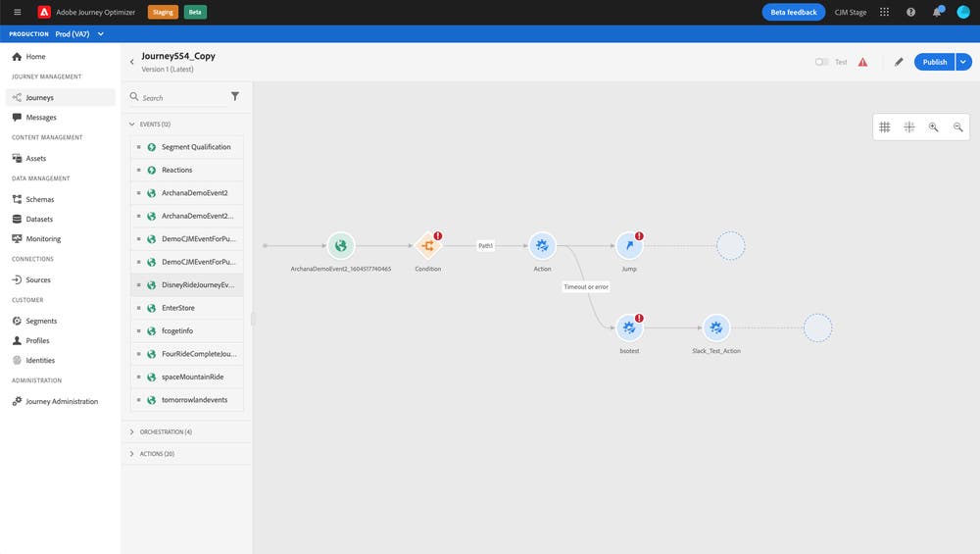Screen dimensions: 980x554
Task: Open Identities in sidebar
Action: [x=60, y=361]
